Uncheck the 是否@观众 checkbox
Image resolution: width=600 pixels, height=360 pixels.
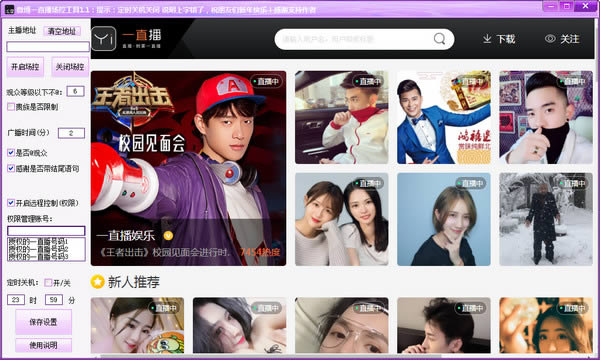(x=11, y=153)
